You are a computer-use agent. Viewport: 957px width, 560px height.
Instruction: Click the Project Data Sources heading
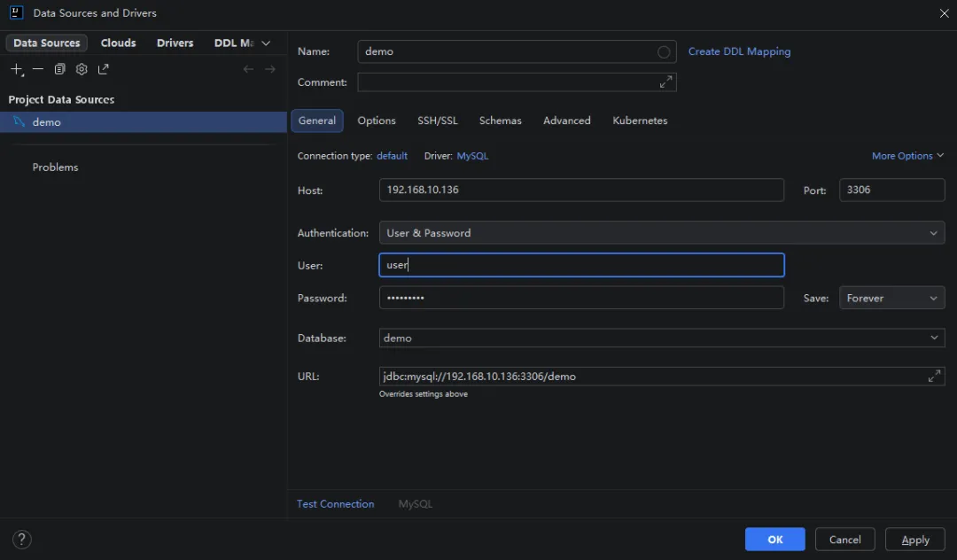coord(61,99)
